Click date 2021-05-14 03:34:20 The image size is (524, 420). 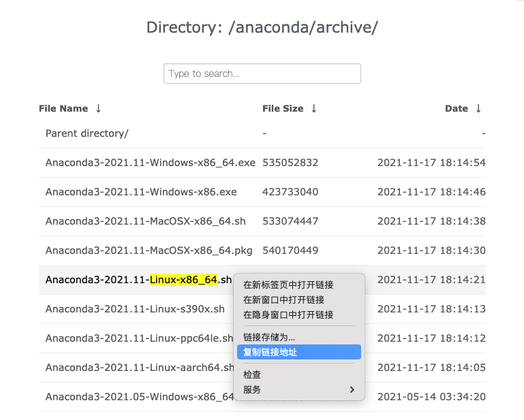(x=431, y=397)
